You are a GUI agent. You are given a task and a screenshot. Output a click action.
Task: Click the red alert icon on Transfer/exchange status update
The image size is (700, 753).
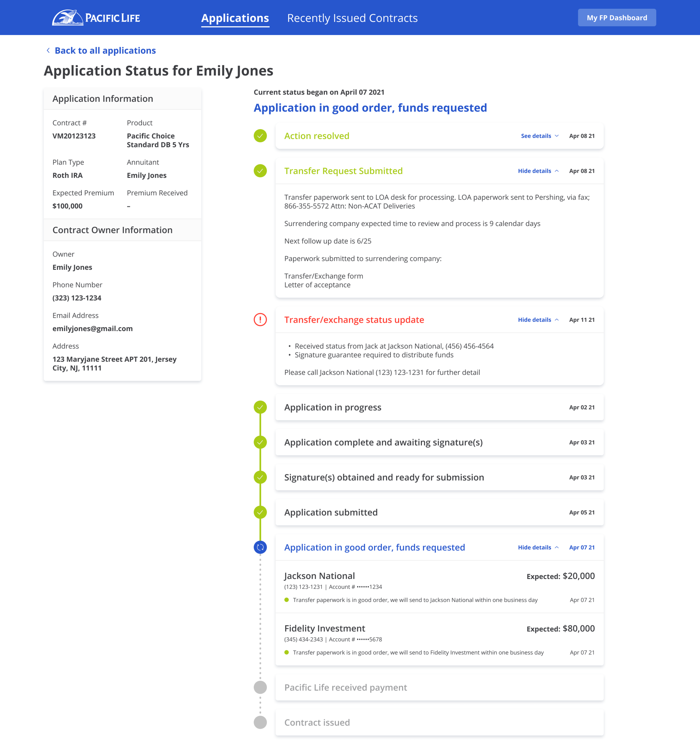tap(260, 320)
